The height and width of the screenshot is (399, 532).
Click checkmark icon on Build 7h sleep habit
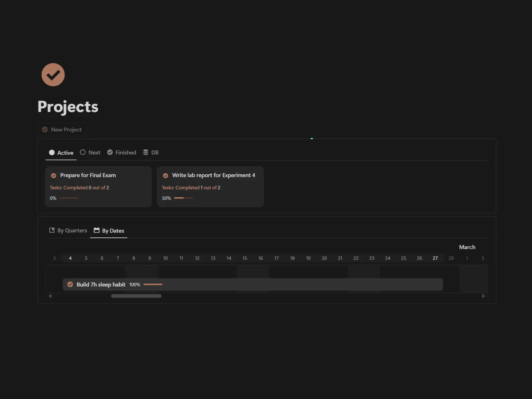pos(70,284)
